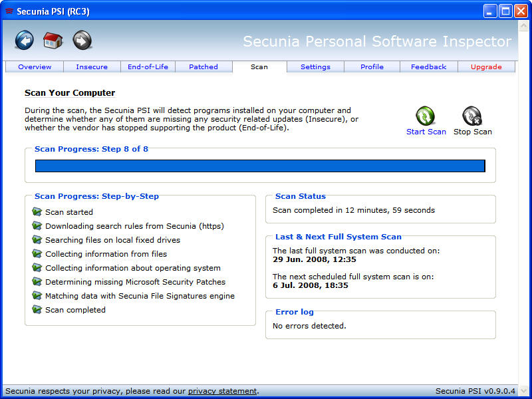Switch to the Insecure tab
The height and width of the screenshot is (399, 532).
[x=92, y=66]
